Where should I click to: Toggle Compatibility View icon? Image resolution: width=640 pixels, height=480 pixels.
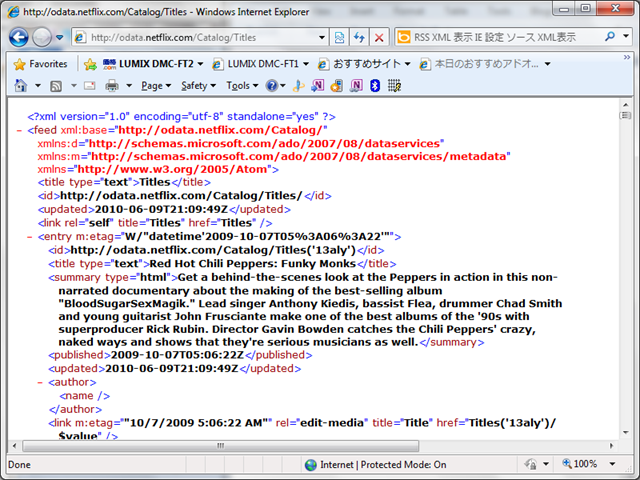pyautogui.click(x=339, y=38)
